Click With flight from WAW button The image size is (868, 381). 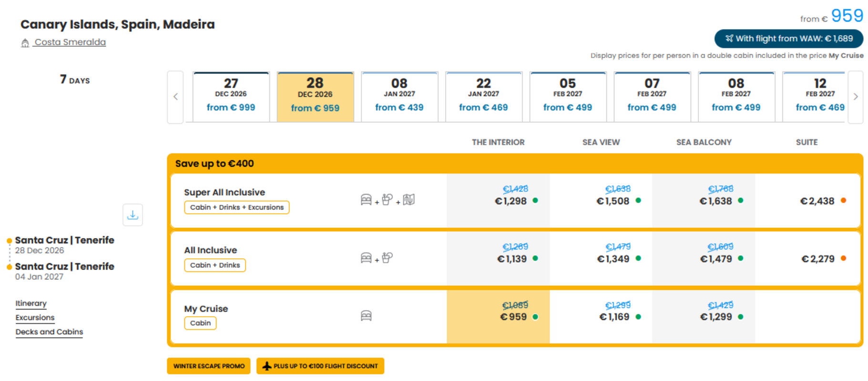[788, 39]
